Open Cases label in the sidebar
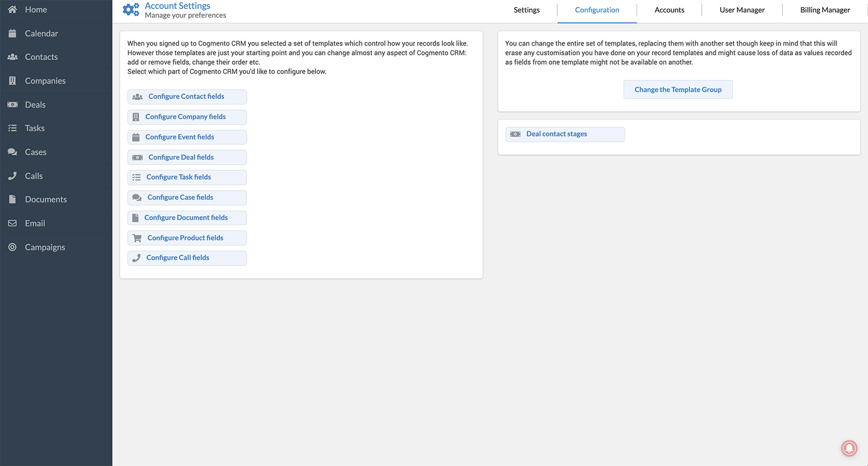Viewport: 868px width, 466px height. pyautogui.click(x=36, y=152)
